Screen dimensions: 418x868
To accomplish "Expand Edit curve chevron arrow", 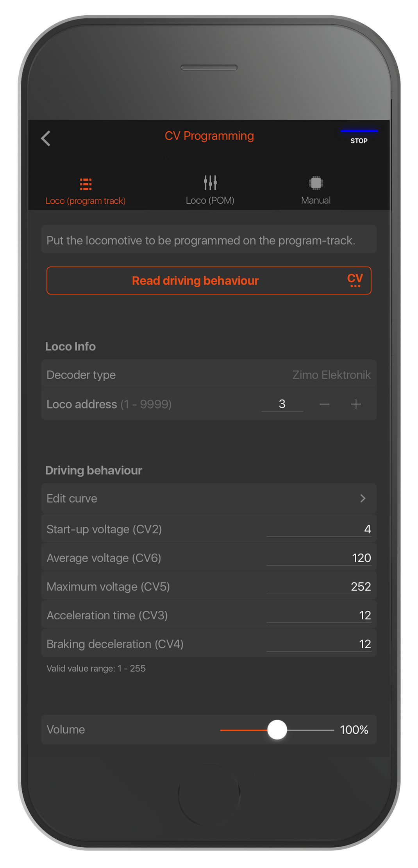I will (x=363, y=498).
